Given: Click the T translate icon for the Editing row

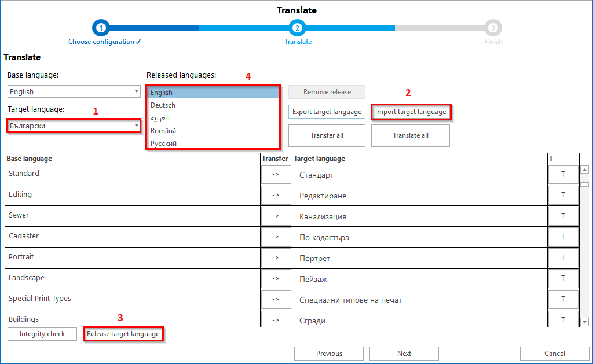Looking at the screenshot, I should click(563, 194).
